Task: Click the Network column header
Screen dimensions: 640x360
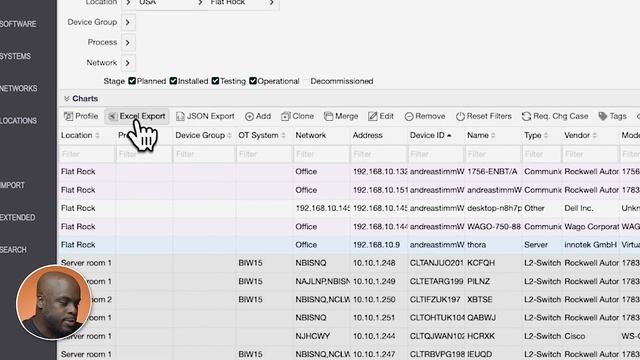Action: click(x=311, y=135)
